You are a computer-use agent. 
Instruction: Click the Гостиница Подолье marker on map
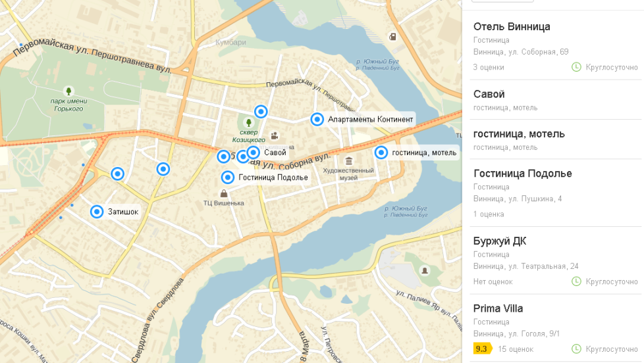click(x=228, y=178)
